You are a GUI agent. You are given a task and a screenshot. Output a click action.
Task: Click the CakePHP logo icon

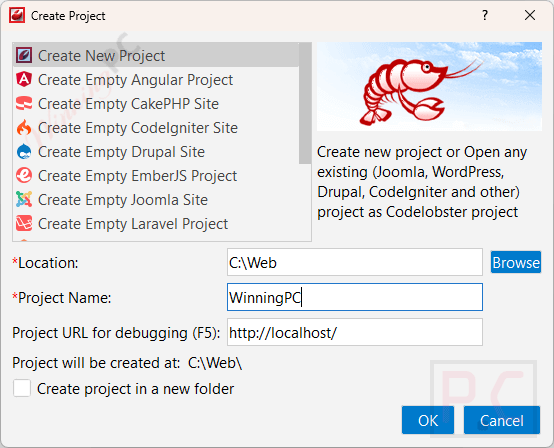point(24,104)
